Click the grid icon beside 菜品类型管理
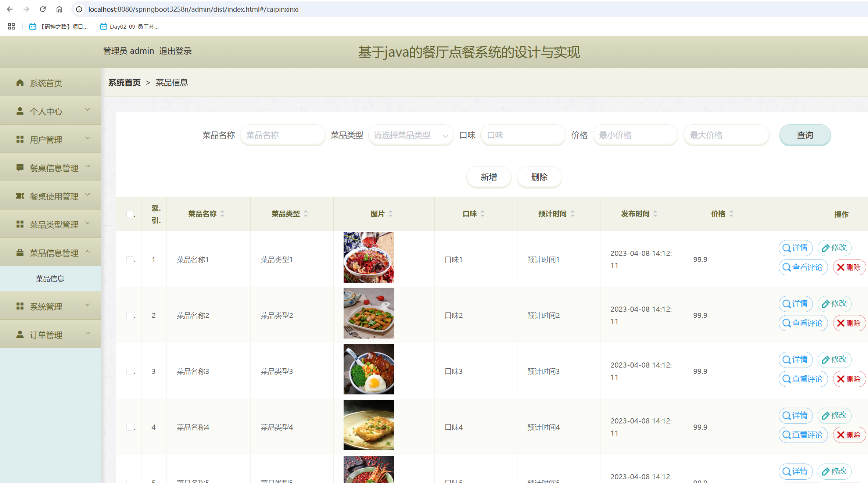 pyautogui.click(x=20, y=224)
